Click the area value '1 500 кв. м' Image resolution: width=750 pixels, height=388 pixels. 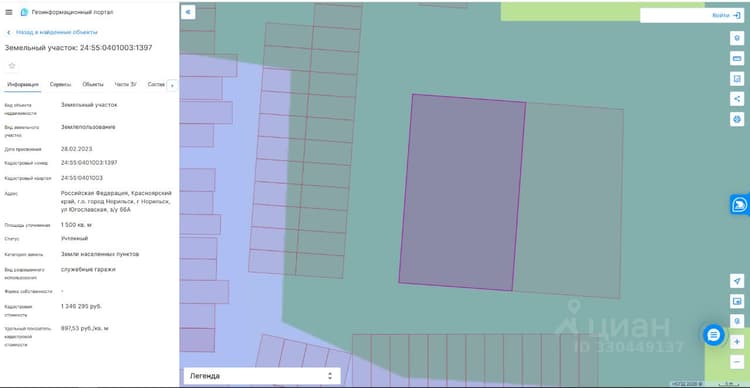(x=77, y=224)
